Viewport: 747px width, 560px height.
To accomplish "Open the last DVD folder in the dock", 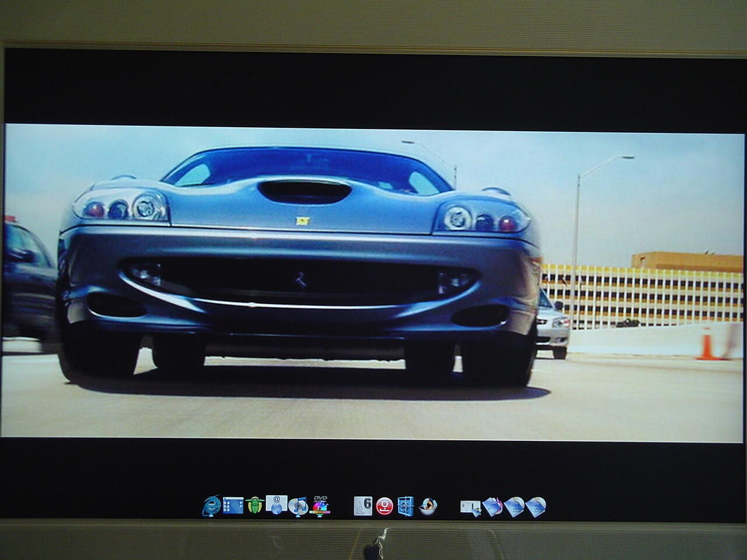I will (x=536, y=506).
